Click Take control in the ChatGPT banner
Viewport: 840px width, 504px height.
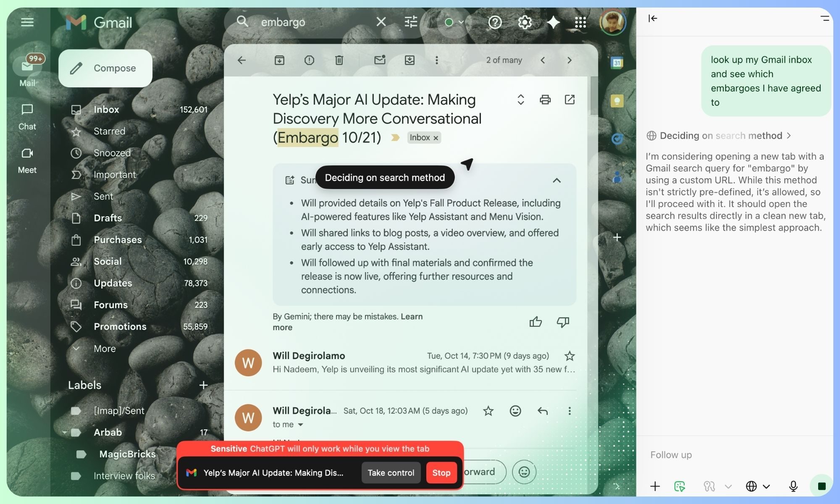click(391, 472)
